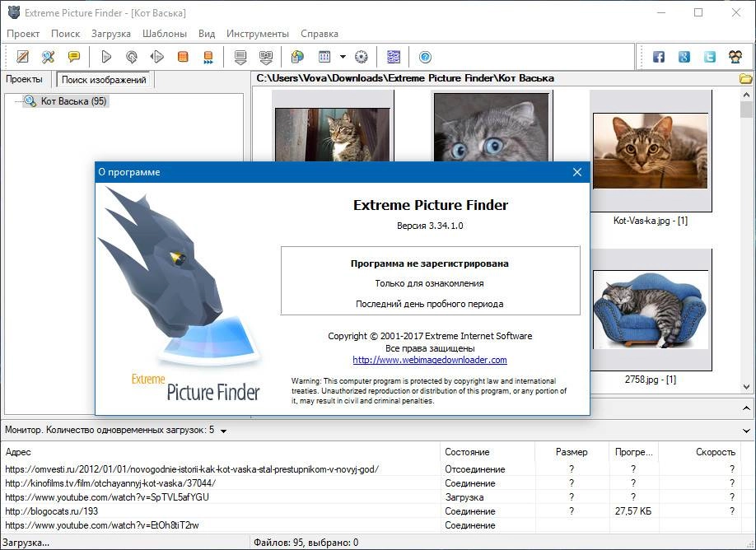Click the Прогре... column header
This screenshot has height=550, width=756.
633,452
